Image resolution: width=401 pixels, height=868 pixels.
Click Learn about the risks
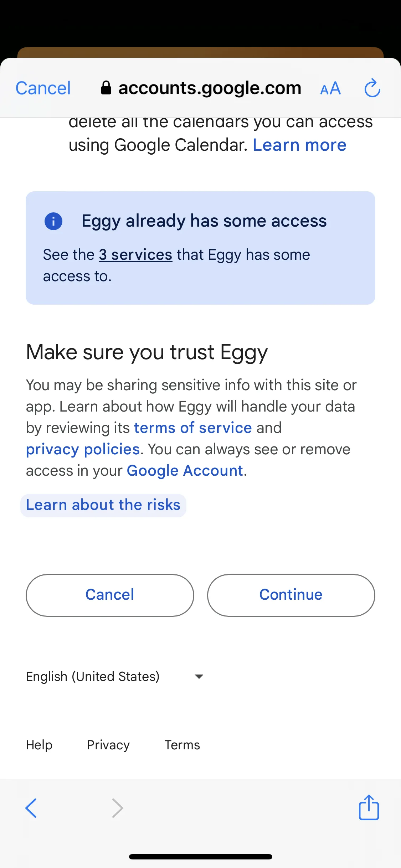pyautogui.click(x=103, y=505)
